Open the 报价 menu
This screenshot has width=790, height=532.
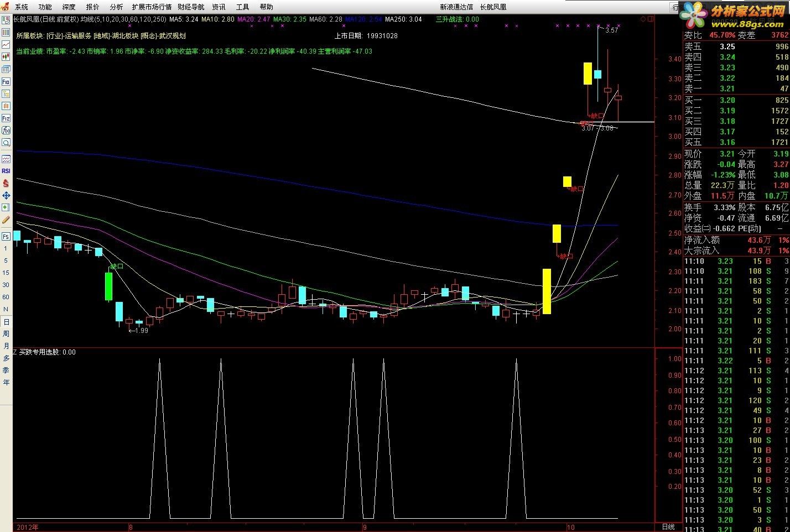[x=93, y=7]
